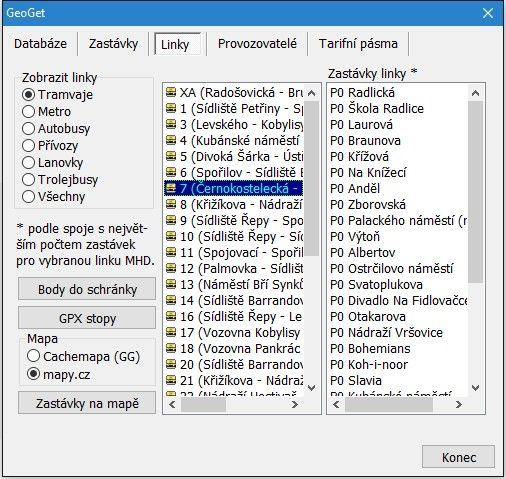
Task: Click up arrow of the stops list scrollbar
Action: [475, 93]
